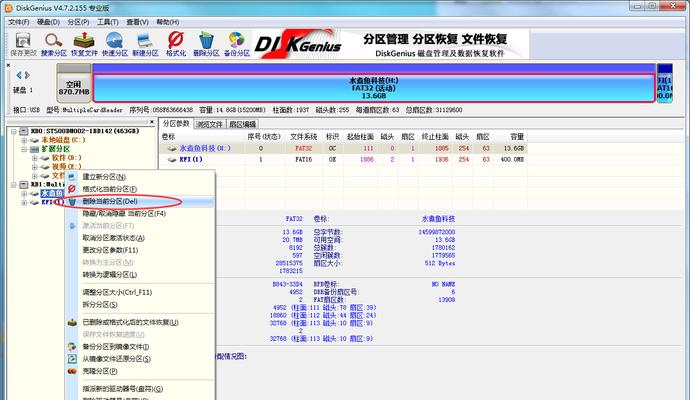690x400 pixels.
Task: Select 本地磁盘 (C:) in the disk tree
Action: pos(63,140)
